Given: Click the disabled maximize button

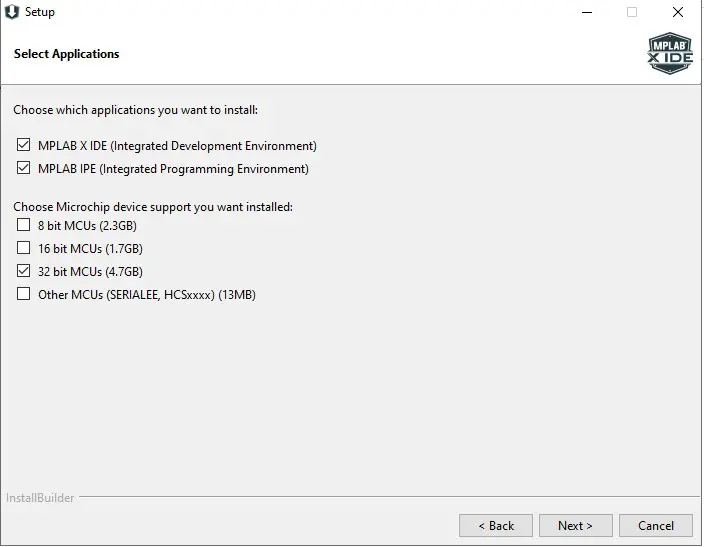Looking at the screenshot, I should 632,12.
